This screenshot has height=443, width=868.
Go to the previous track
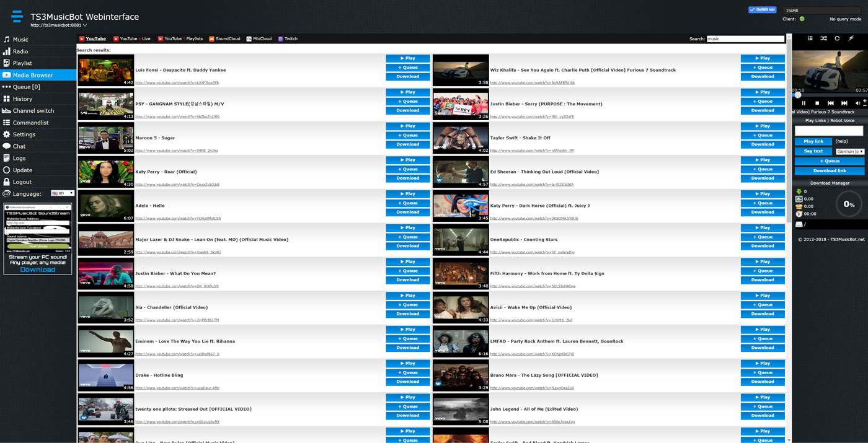pos(830,103)
